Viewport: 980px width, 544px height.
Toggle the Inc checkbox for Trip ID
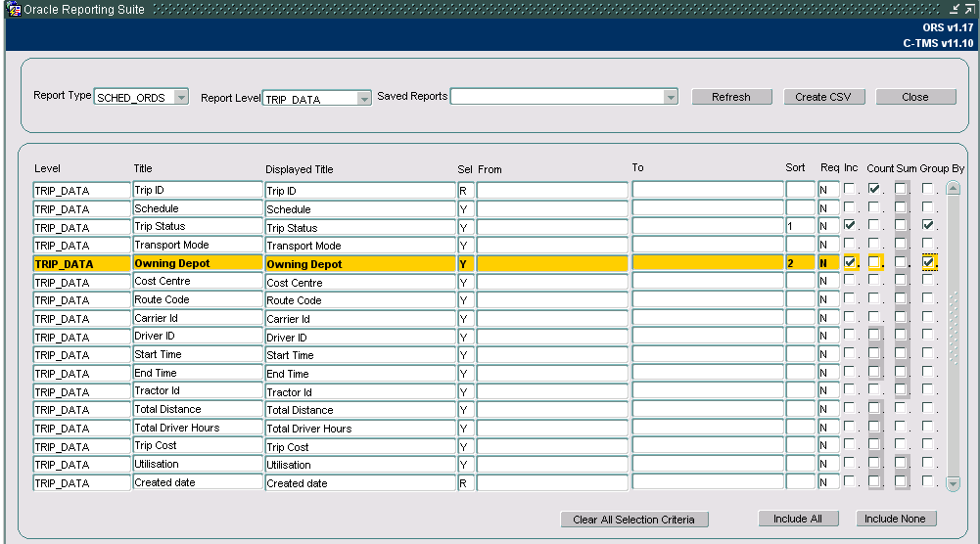[x=850, y=188]
